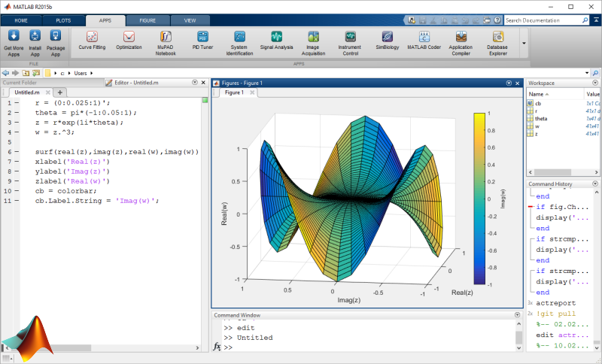This screenshot has height=364, width=602.
Task: Open Get More Apps
Action: coord(14,43)
